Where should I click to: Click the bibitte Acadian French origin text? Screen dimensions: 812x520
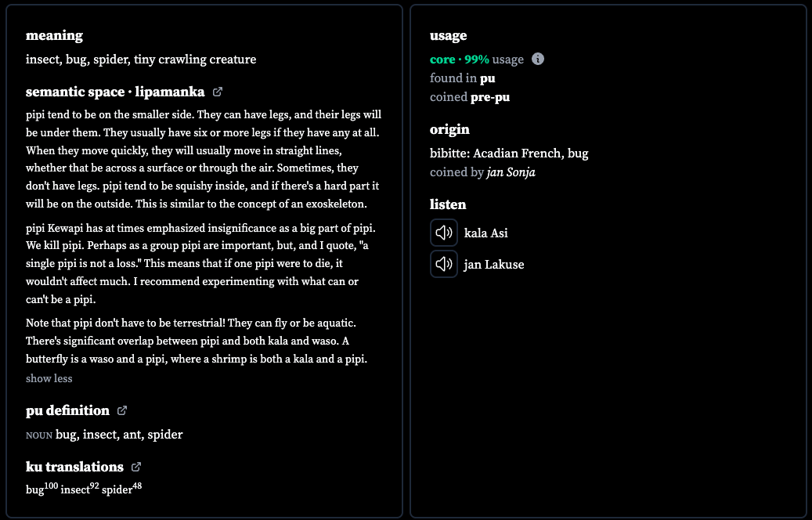coord(509,153)
